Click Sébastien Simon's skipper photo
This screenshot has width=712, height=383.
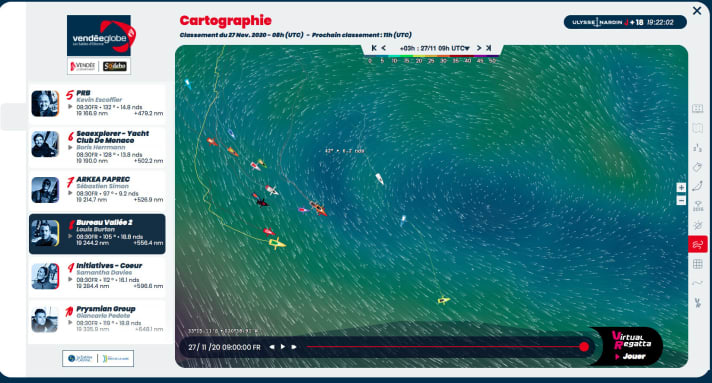point(45,190)
